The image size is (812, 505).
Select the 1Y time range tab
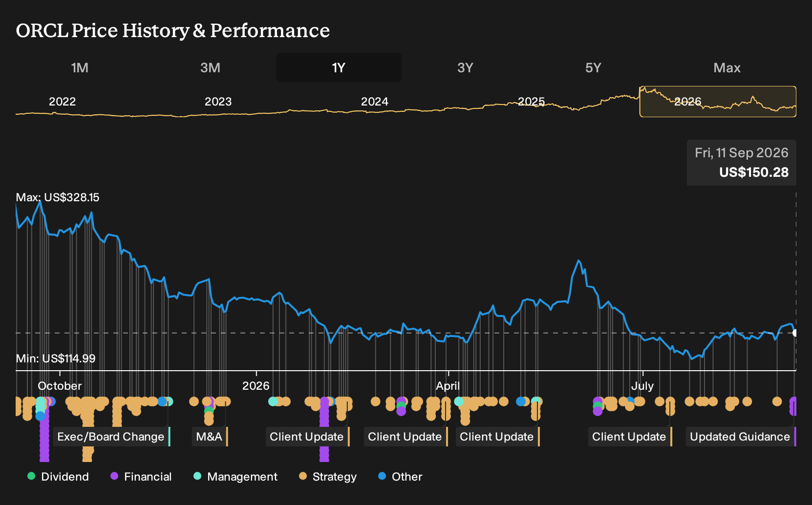(x=339, y=67)
